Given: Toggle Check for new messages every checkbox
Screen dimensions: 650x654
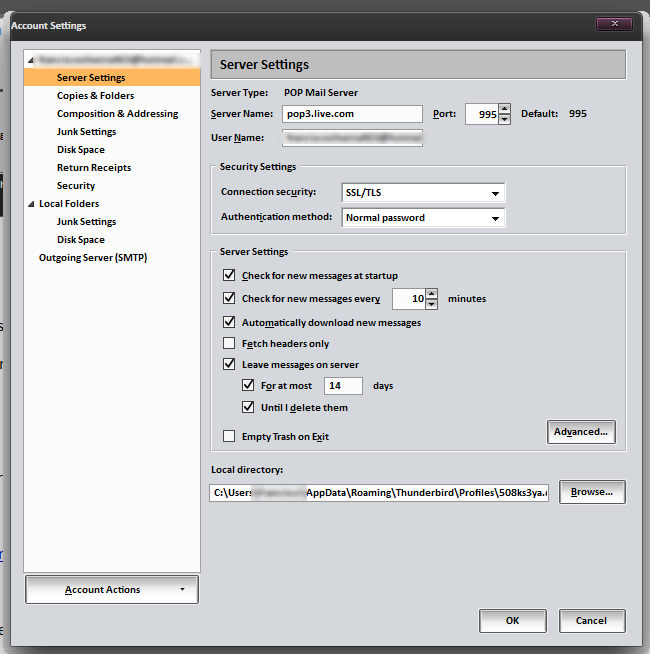Looking at the screenshot, I should pos(229,298).
